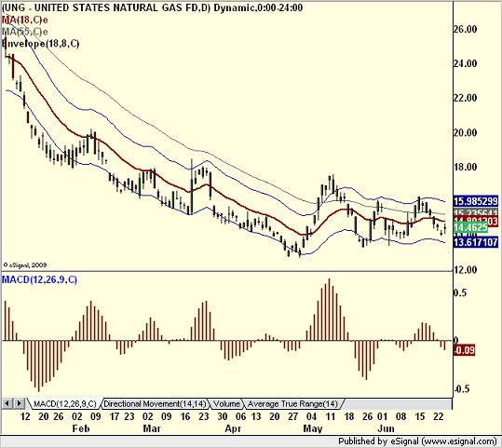Viewport: 502px width, 448px height.
Task: Open the Volume tab
Action: [226, 404]
